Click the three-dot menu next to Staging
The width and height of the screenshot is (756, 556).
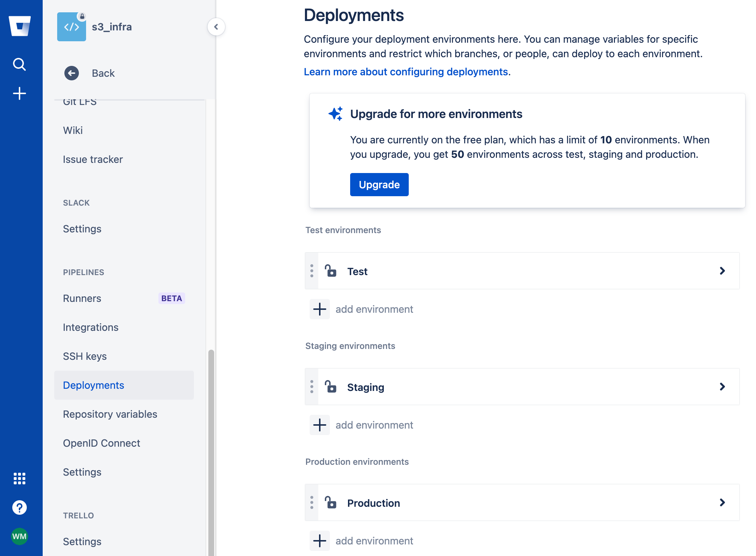(312, 387)
